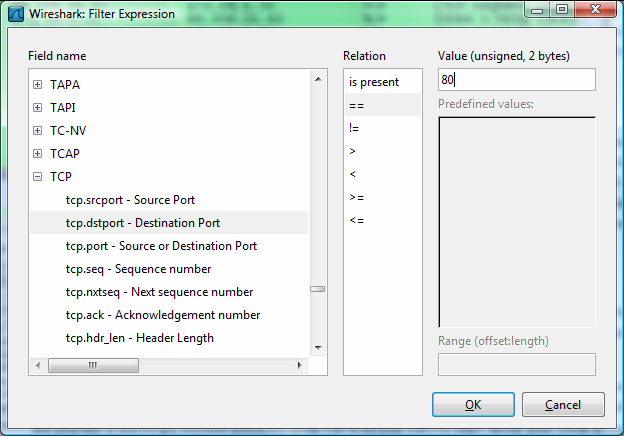
Task: Click the field list scroll up arrow
Action: coord(318,79)
